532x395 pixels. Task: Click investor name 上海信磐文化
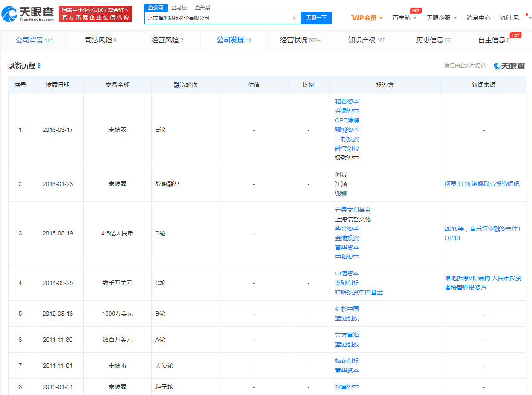353,219
